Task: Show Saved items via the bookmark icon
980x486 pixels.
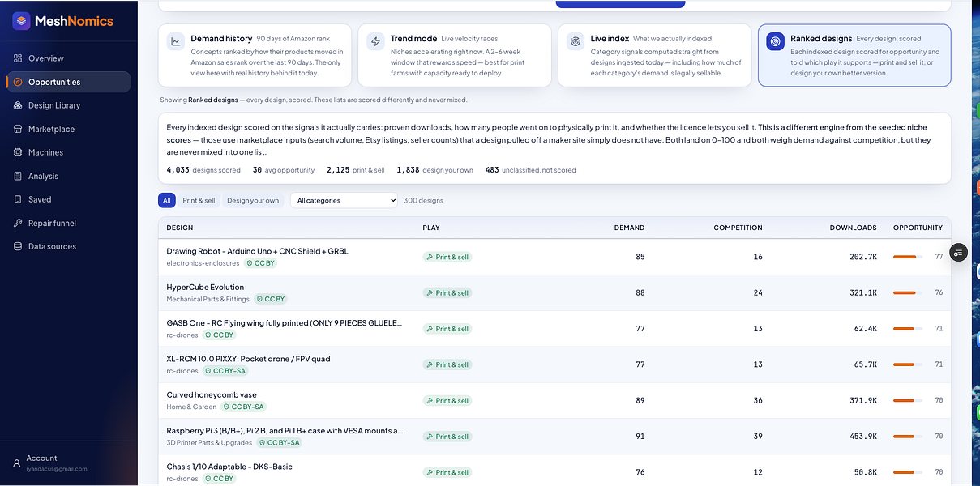Action: point(18,199)
